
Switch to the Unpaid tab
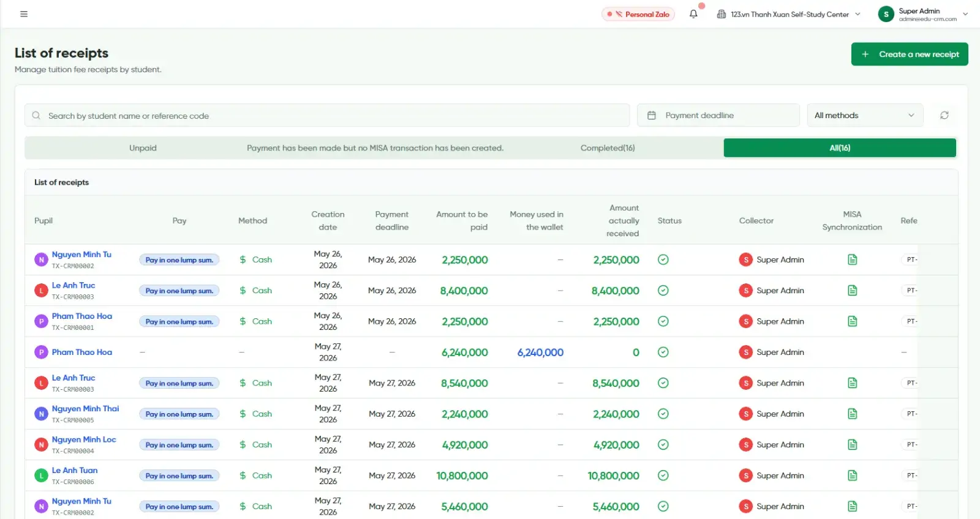point(143,148)
